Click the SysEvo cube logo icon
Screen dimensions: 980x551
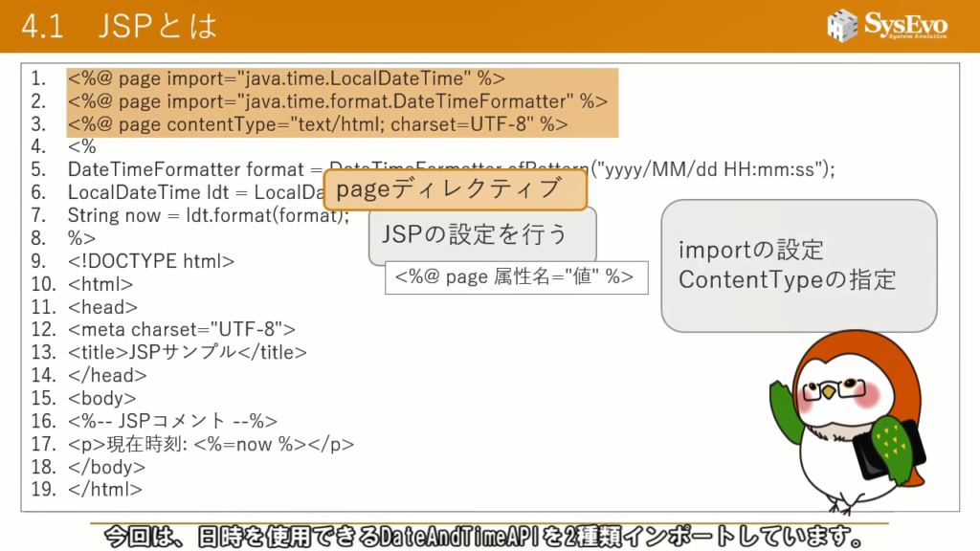pyautogui.click(x=843, y=26)
